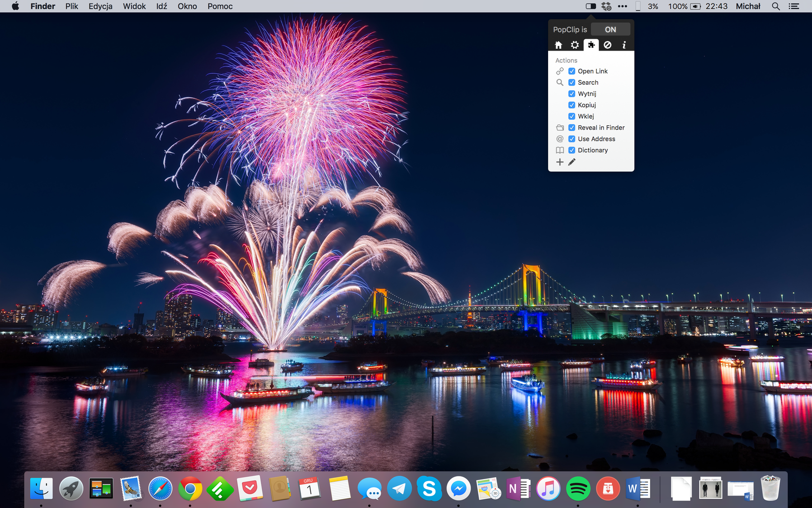Uncheck the Kopiuj action checkbox
The height and width of the screenshot is (508, 812).
point(572,105)
